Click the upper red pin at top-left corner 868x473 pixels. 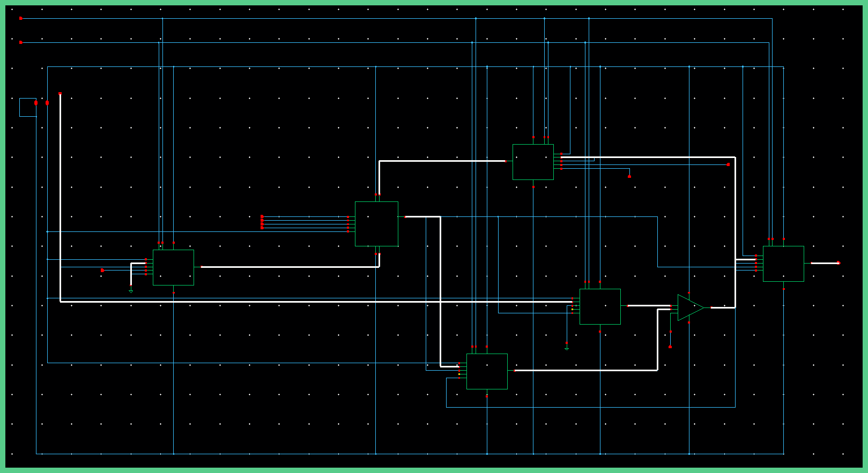21,18
